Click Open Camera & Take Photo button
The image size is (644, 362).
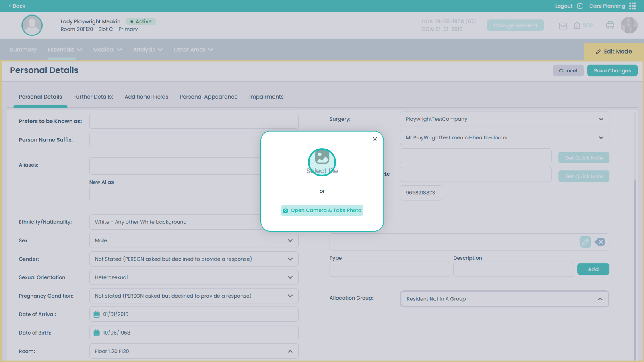[x=322, y=210]
